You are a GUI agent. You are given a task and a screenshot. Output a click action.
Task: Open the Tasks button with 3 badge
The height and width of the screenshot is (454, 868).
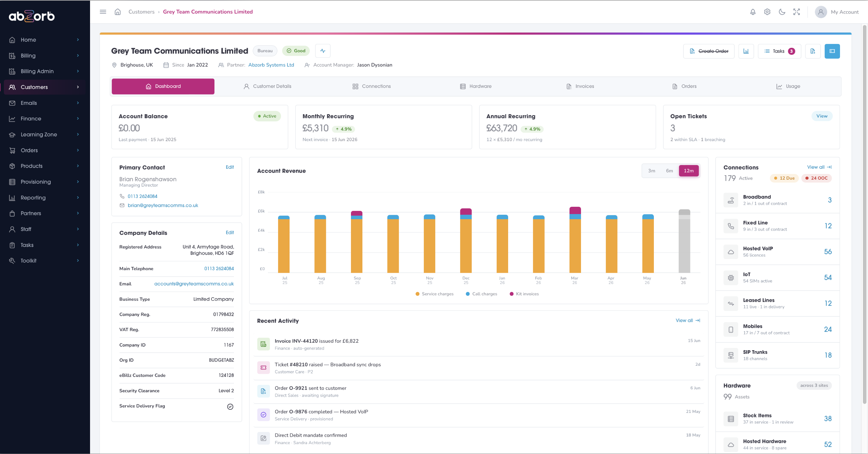tap(779, 51)
